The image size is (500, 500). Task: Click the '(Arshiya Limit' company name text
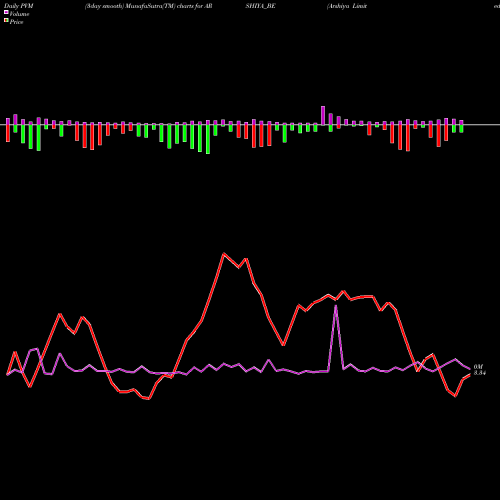click(x=347, y=6)
